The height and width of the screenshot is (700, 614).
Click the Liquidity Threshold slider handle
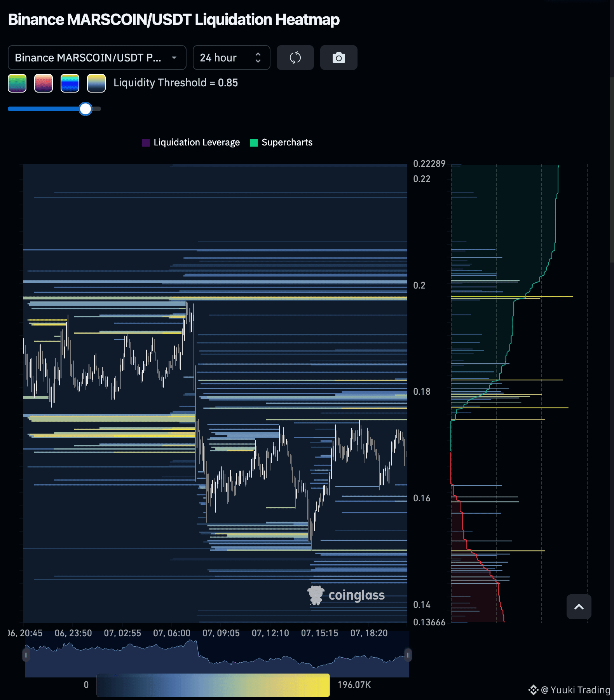pos(85,109)
